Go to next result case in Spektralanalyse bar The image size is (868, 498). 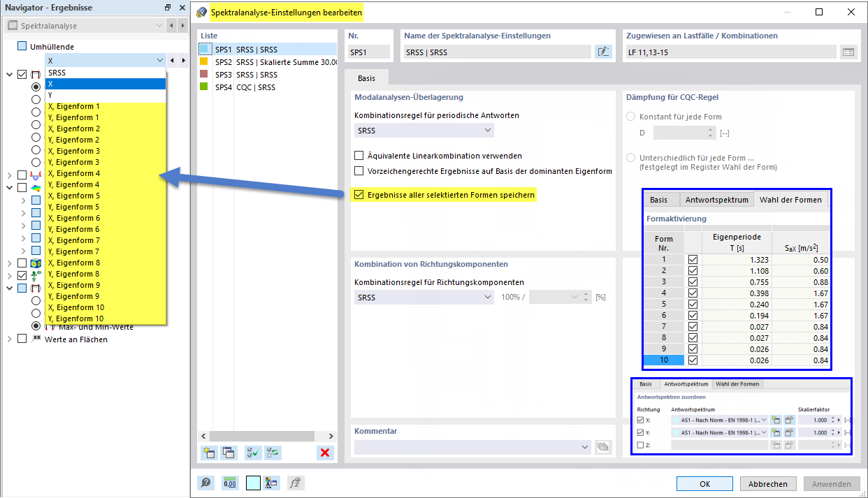pos(182,26)
